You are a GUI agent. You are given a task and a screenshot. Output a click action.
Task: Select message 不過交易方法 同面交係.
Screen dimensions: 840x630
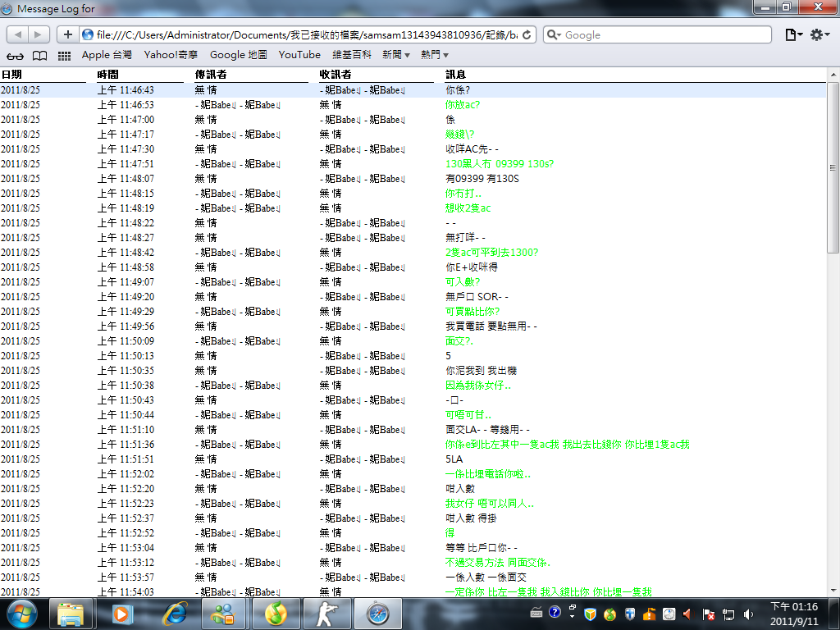(x=498, y=563)
